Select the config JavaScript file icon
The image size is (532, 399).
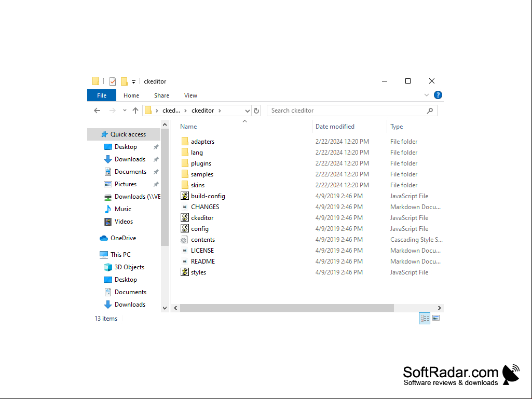(185, 228)
